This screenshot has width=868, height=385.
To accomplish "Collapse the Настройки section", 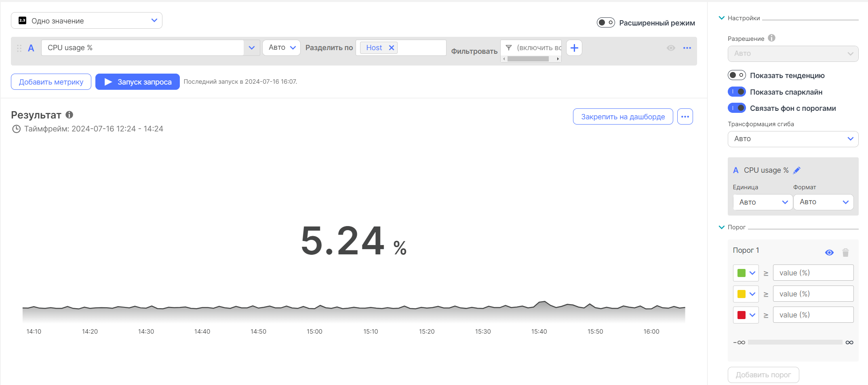I will 722,18.
